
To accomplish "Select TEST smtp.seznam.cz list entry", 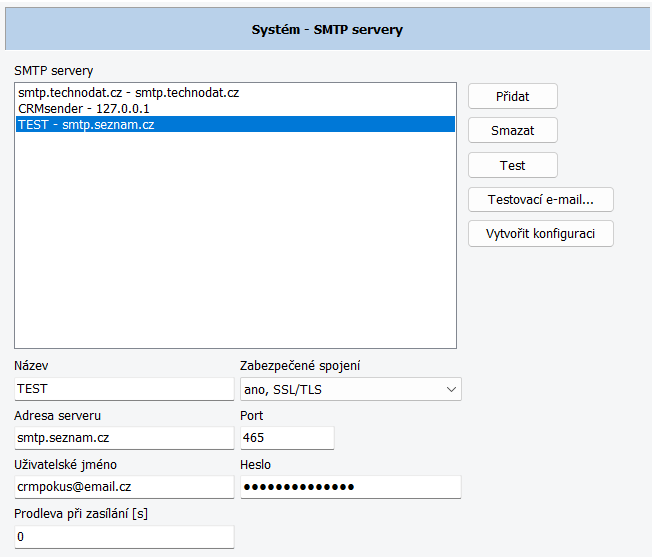I will coord(235,124).
